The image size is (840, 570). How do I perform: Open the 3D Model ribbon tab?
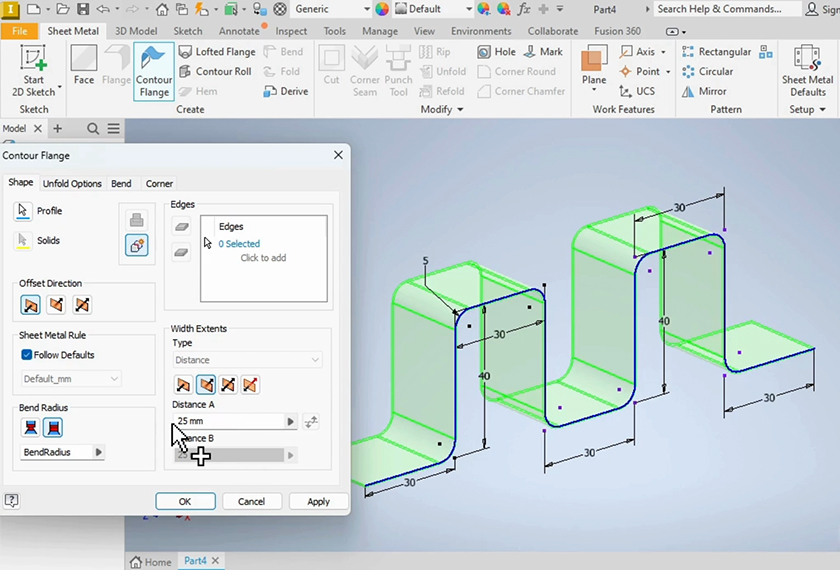click(x=136, y=31)
